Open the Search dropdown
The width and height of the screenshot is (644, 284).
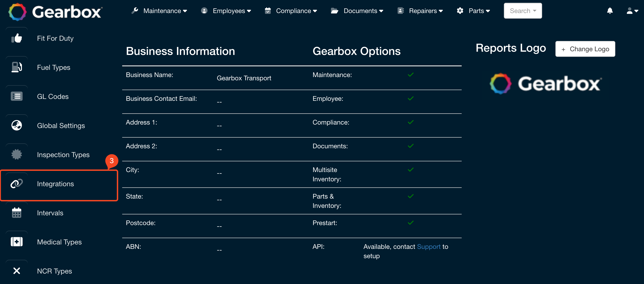(523, 11)
